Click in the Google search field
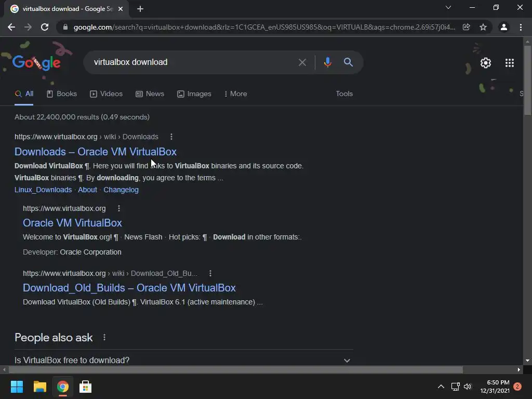 193,62
